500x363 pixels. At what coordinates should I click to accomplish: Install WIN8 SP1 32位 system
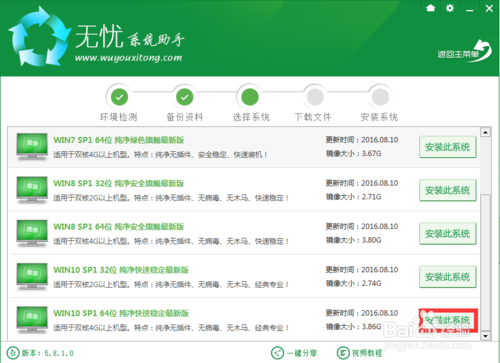(448, 190)
